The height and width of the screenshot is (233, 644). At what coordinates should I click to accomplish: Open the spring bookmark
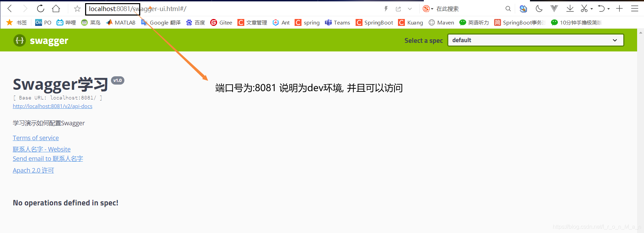307,22
